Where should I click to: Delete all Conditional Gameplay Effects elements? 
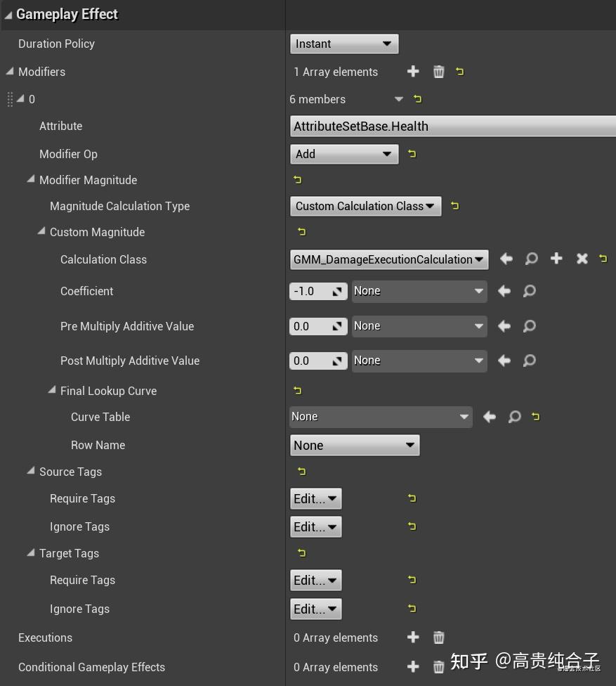pos(438,667)
